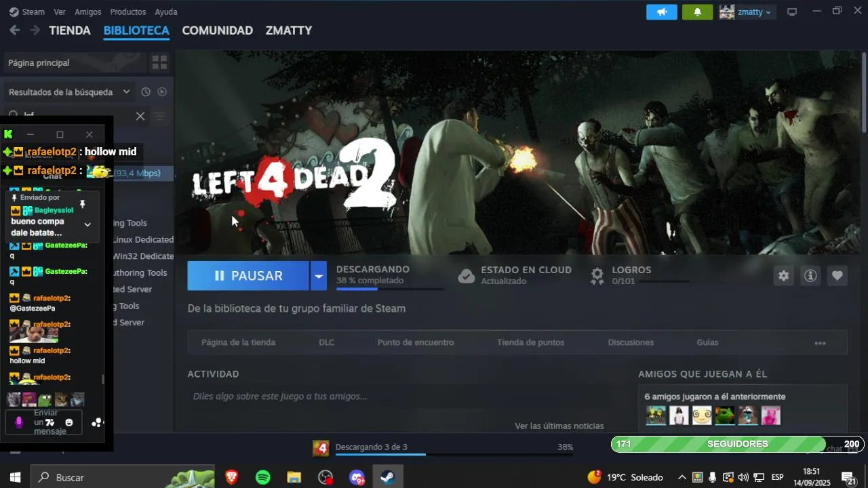Click the Steam taskbar icon
This screenshot has height=488, width=868.
pos(388,477)
